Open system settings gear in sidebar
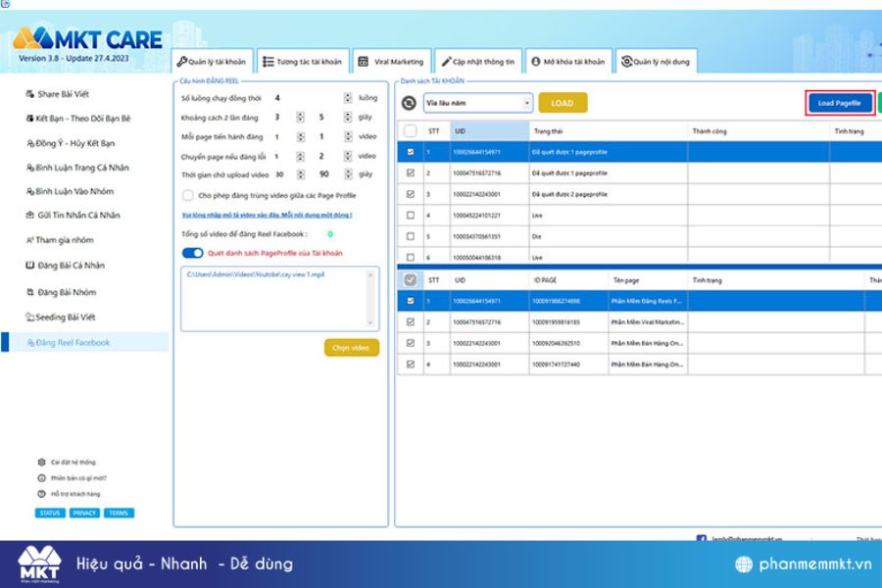The height and width of the screenshot is (588, 882). point(41,462)
